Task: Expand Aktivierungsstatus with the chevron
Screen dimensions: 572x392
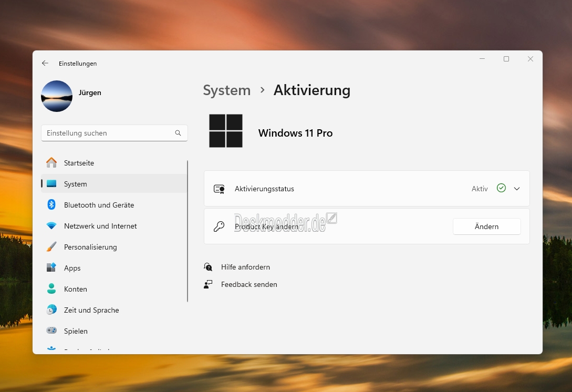Action: pos(517,189)
